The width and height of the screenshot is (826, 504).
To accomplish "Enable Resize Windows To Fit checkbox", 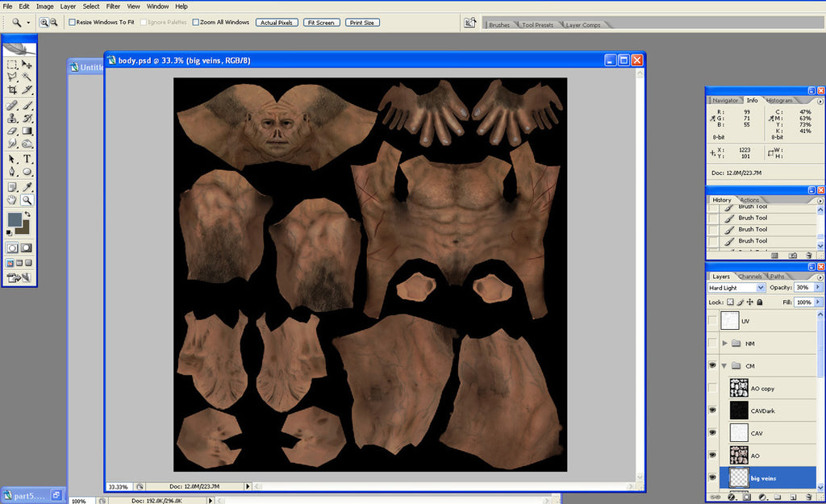I will tap(72, 23).
